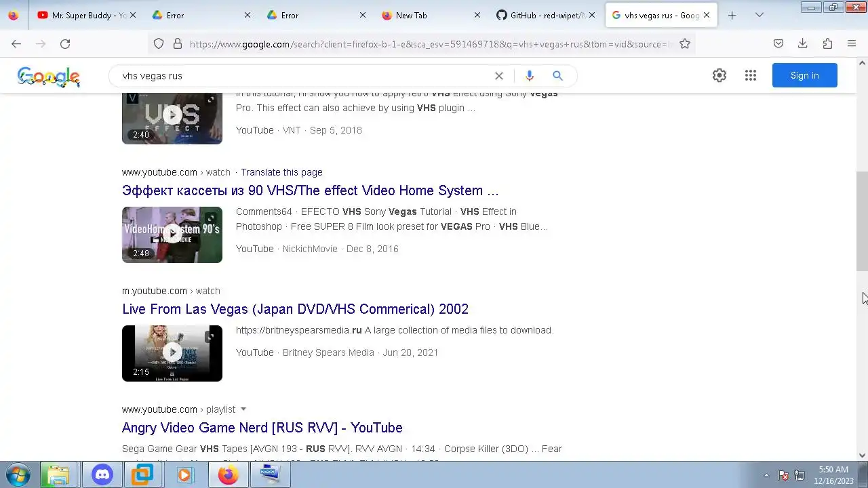Click the Google doodle logo
Viewport: 868px width, 488px height.
pyautogui.click(x=49, y=77)
